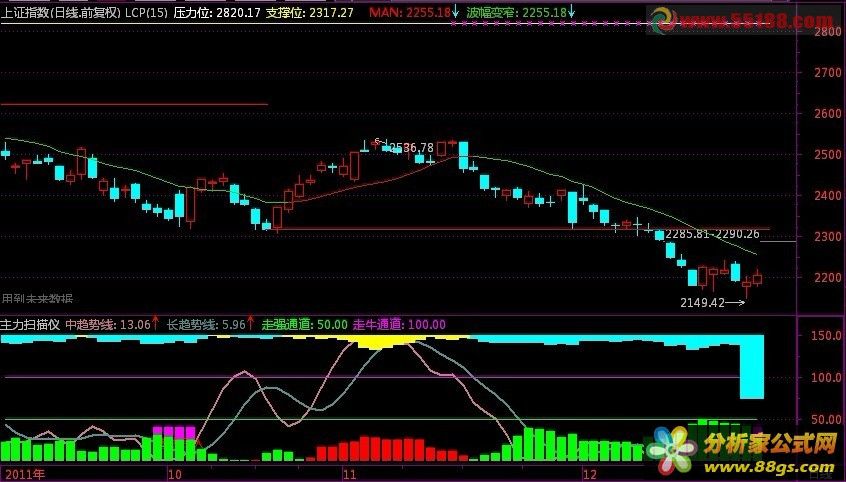This screenshot has height=482, width=846.
Task: Click the 150.0 indicator axis label
Action: click(827, 335)
